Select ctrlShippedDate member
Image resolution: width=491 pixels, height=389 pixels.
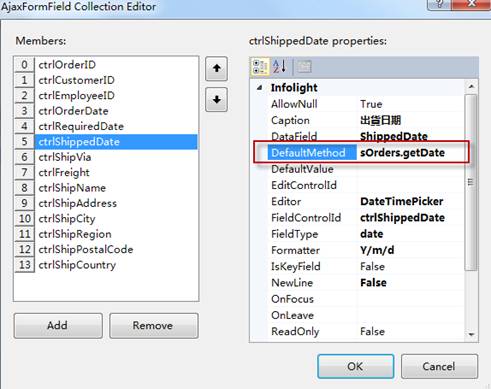point(106,142)
